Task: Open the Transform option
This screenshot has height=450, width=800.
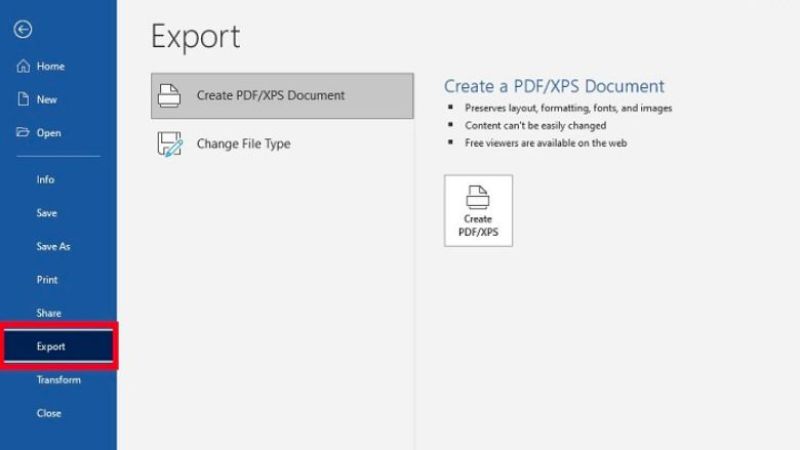Action: (59, 380)
